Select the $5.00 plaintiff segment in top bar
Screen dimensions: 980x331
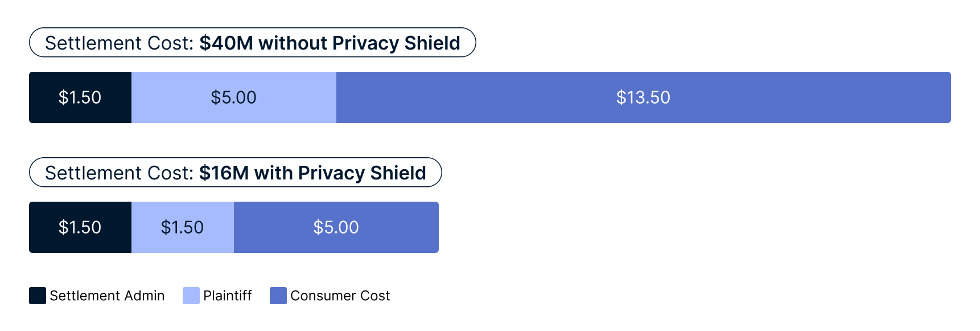click(x=234, y=97)
